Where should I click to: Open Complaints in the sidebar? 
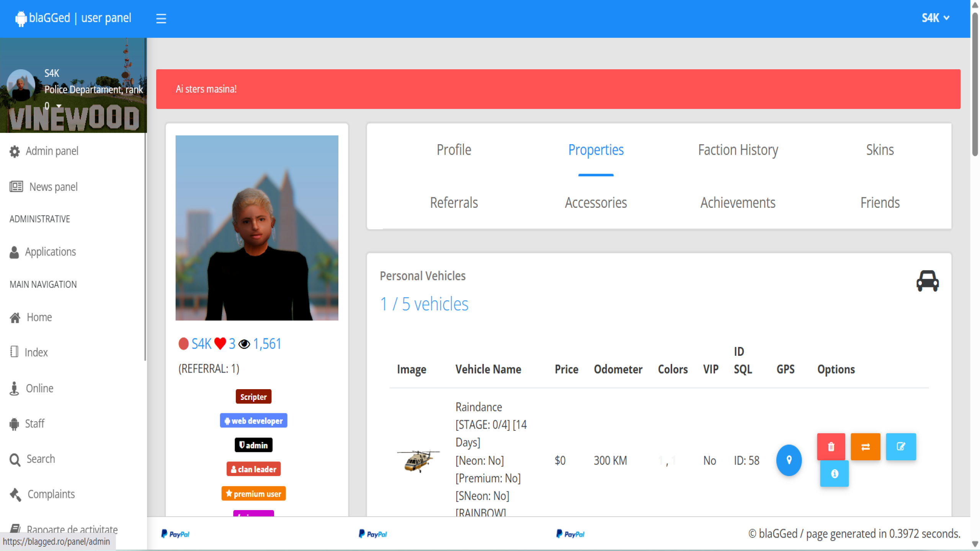[x=51, y=494]
